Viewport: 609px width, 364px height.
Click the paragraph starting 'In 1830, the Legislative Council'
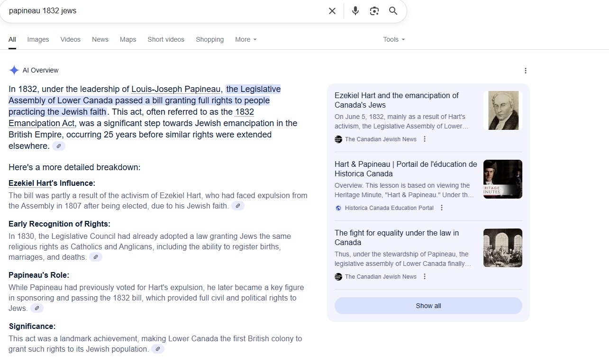point(150,246)
